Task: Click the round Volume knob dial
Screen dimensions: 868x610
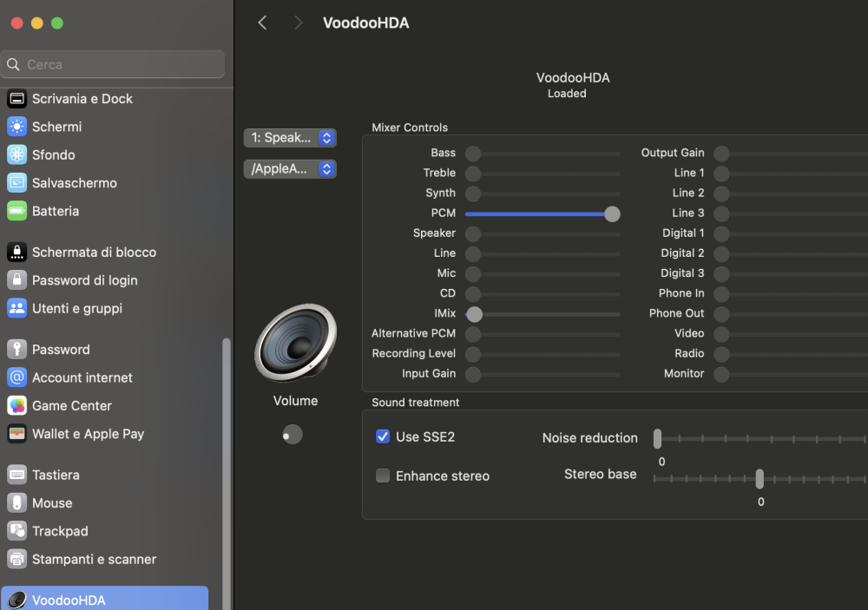Action: [x=293, y=435]
